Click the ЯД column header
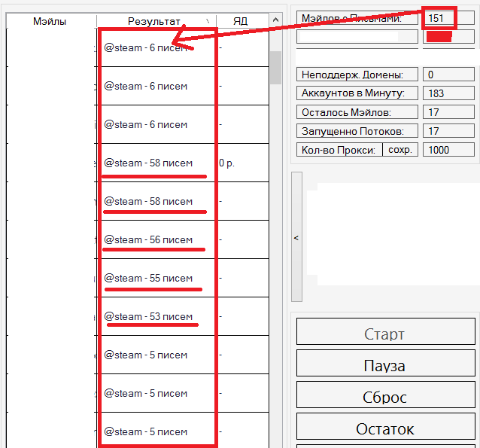 tap(240, 21)
